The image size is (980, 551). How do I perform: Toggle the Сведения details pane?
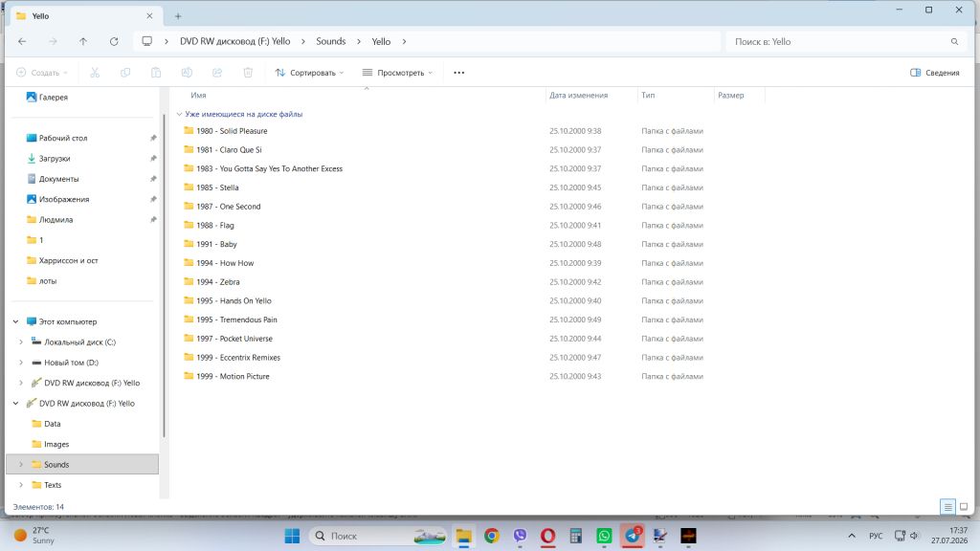point(934,73)
